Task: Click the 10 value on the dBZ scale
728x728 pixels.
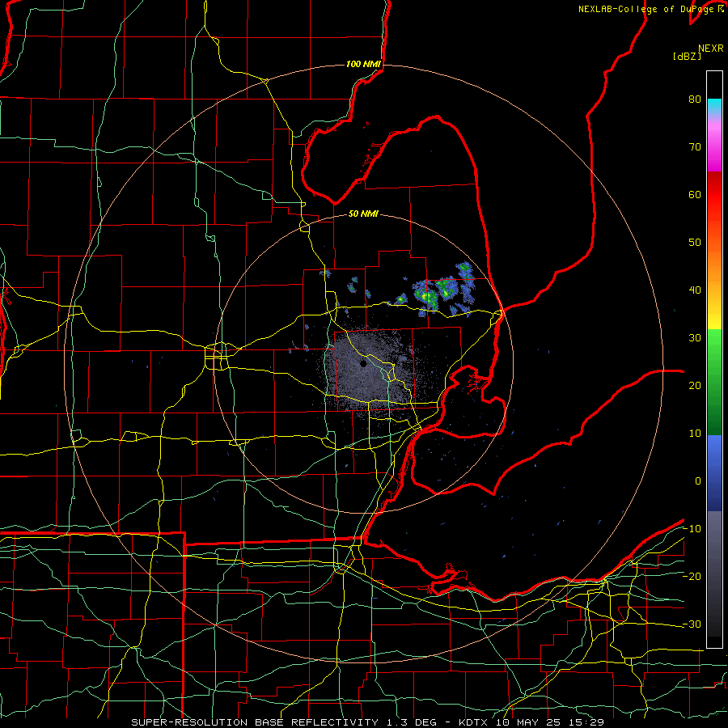Action: (x=695, y=434)
